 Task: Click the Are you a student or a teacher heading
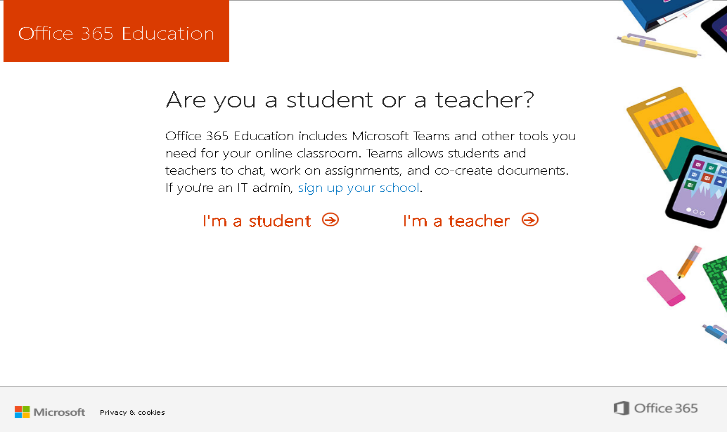(350, 100)
